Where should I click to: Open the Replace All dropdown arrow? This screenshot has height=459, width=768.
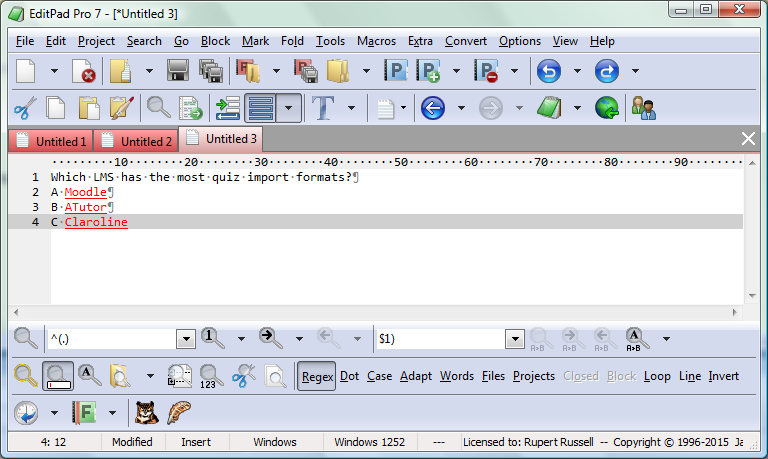coord(666,338)
